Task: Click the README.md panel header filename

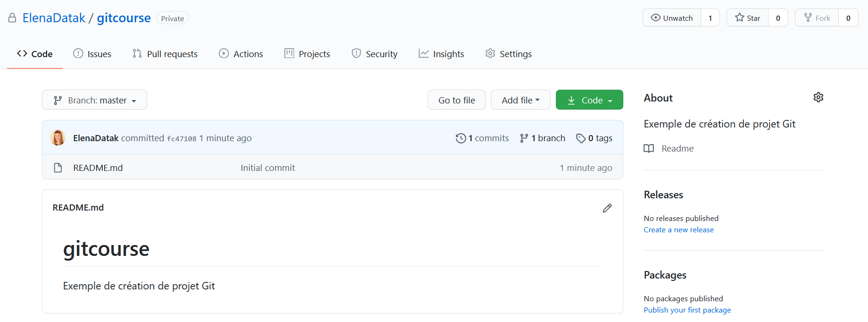Action: click(78, 208)
